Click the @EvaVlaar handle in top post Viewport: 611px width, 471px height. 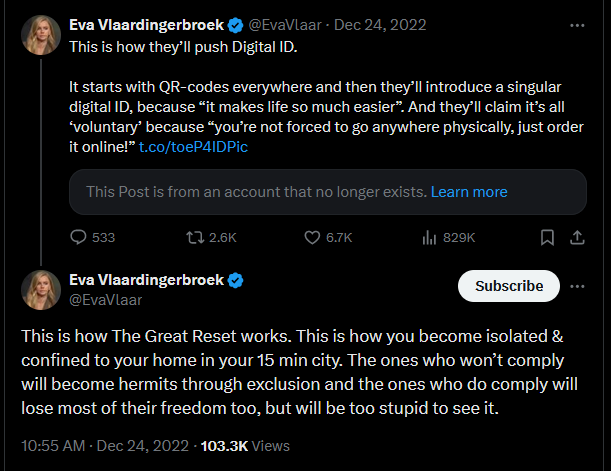click(x=285, y=25)
